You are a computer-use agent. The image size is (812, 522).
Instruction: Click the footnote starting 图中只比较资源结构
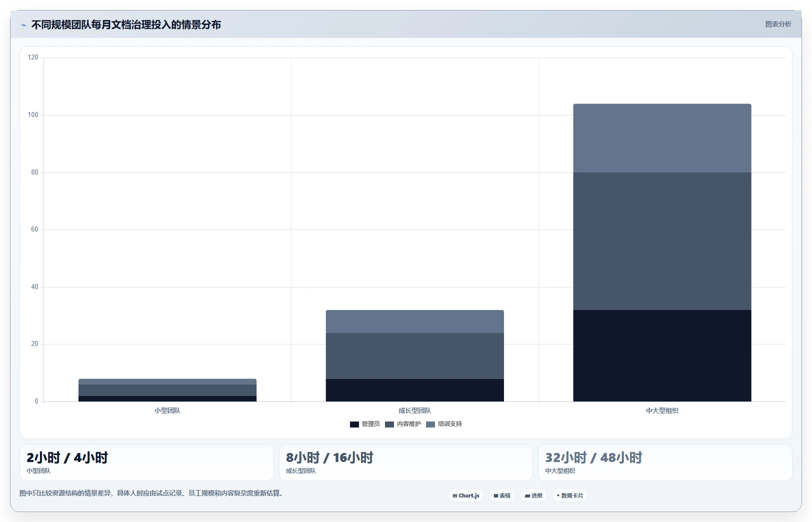(152, 493)
